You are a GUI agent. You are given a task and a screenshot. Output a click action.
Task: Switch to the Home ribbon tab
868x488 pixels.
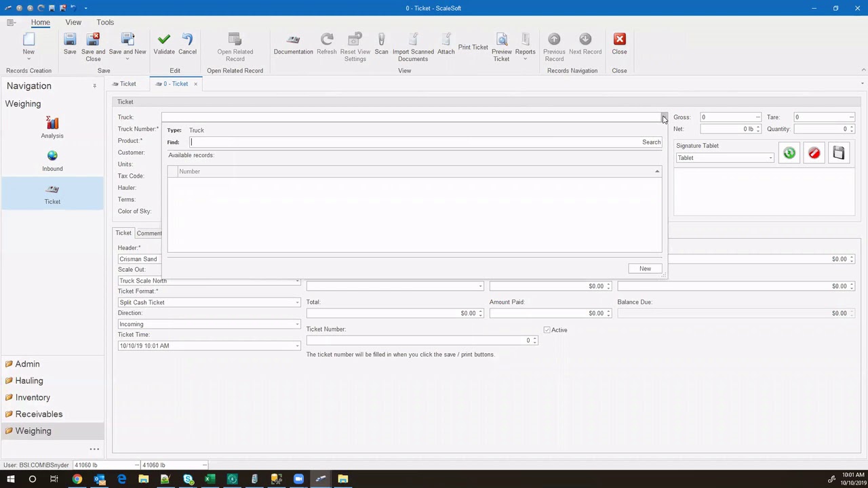tap(40, 22)
